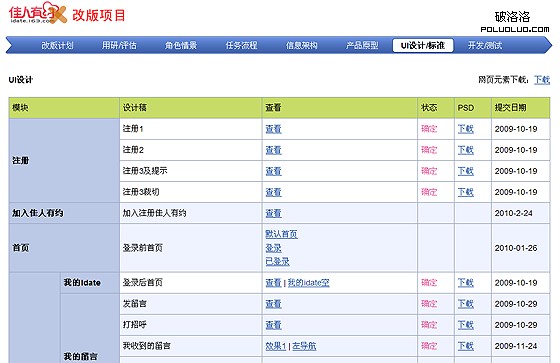Open 查看 link for 加入注册佳人有约
Viewport: 560px width, 363px height.
tap(274, 213)
